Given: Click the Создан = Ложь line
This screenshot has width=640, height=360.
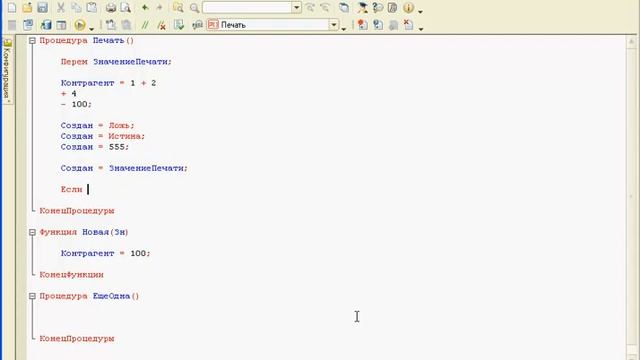Looking at the screenshot, I should [x=97, y=126].
